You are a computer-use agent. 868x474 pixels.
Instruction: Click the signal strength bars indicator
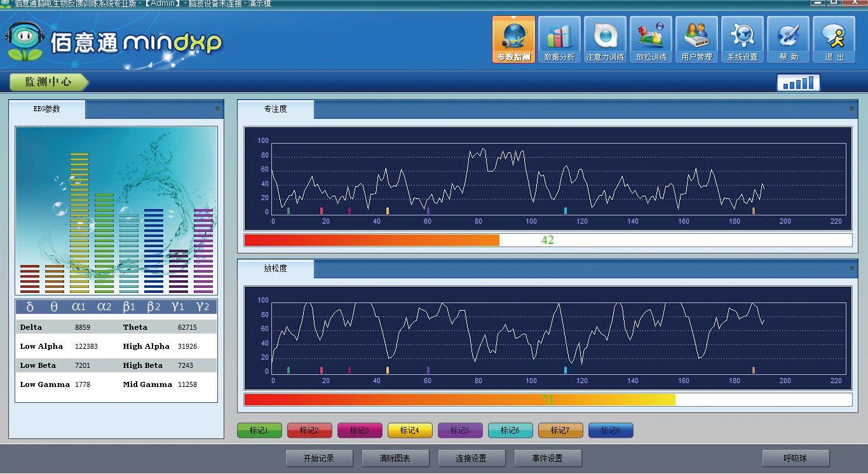tap(798, 83)
